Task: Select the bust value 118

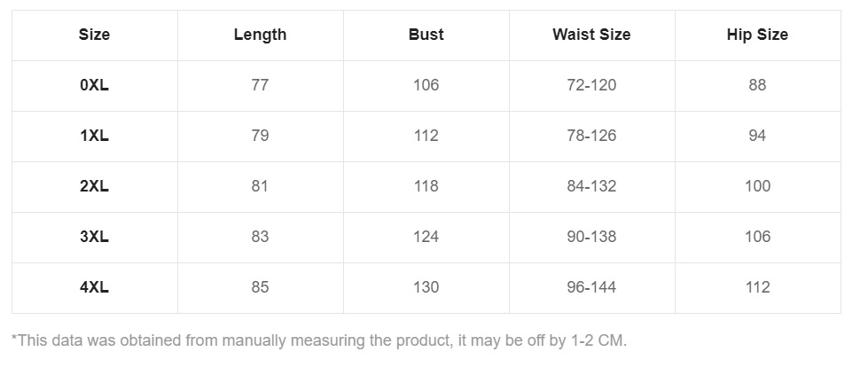Action: tap(426, 186)
